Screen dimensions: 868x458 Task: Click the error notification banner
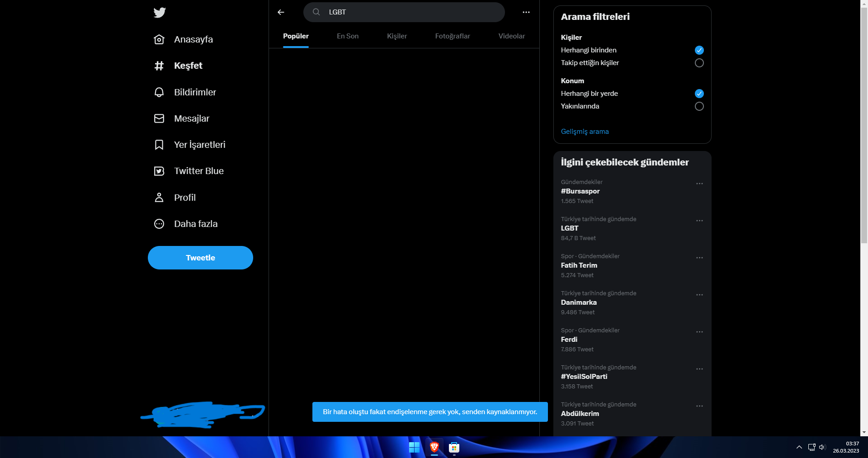click(x=430, y=412)
